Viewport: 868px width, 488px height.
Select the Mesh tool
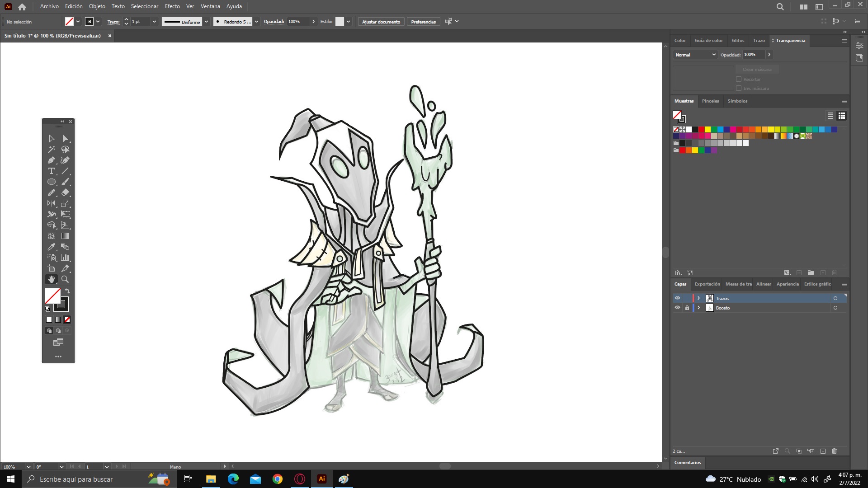click(52, 236)
